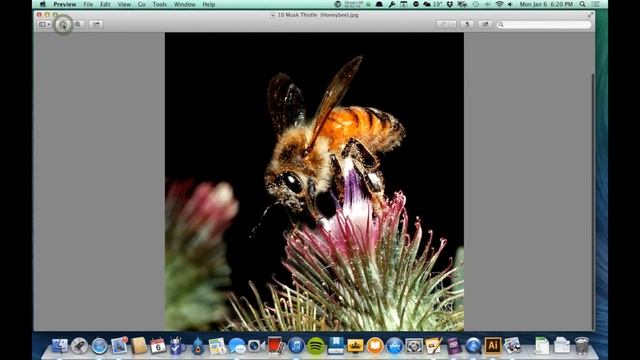Click the Zoom In magnifier button
Image resolution: width=640 pixels, height=360 pixels.
78,24
